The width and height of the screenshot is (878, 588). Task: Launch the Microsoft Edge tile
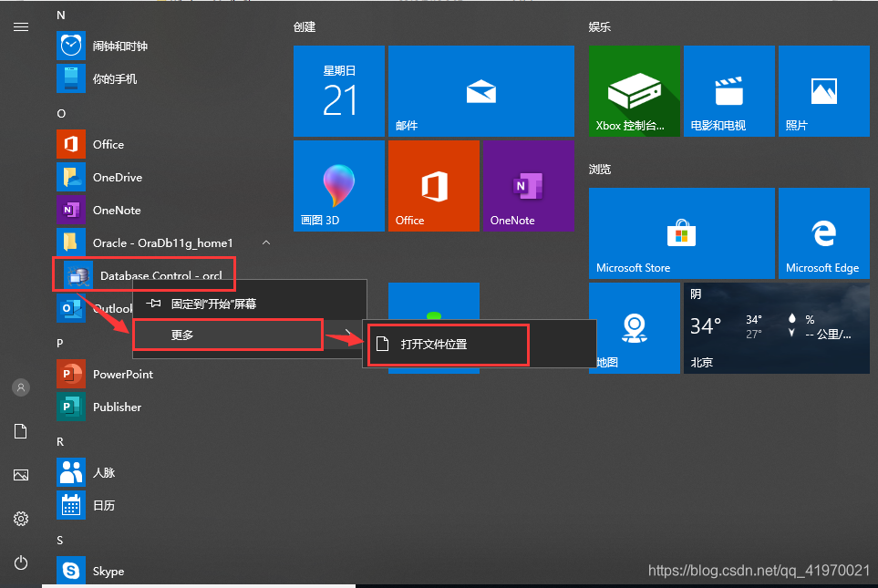point(824,233)
